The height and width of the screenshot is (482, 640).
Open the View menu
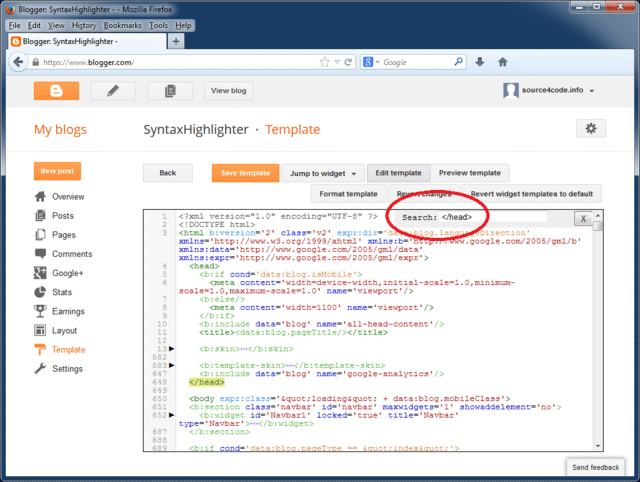(x=56, y=25)
